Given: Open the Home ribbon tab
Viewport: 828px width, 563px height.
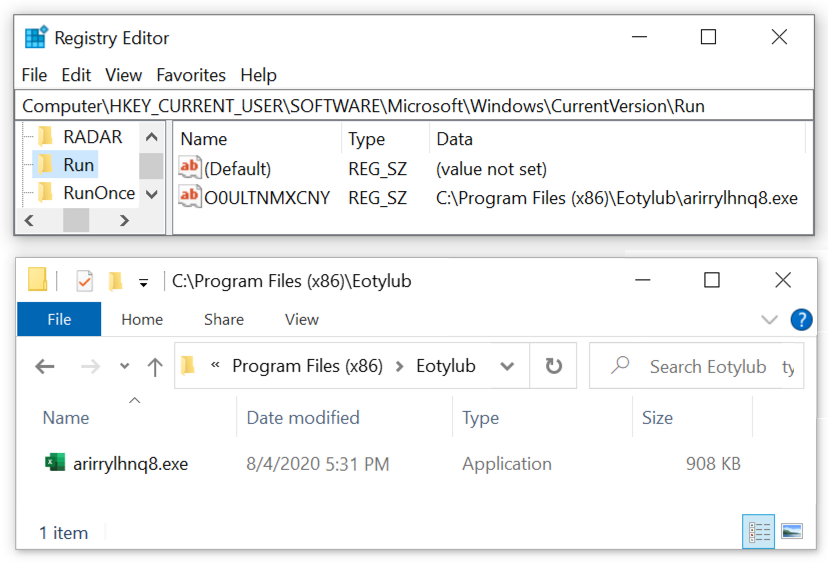Looking at the screenshot, I should (142, 319).
